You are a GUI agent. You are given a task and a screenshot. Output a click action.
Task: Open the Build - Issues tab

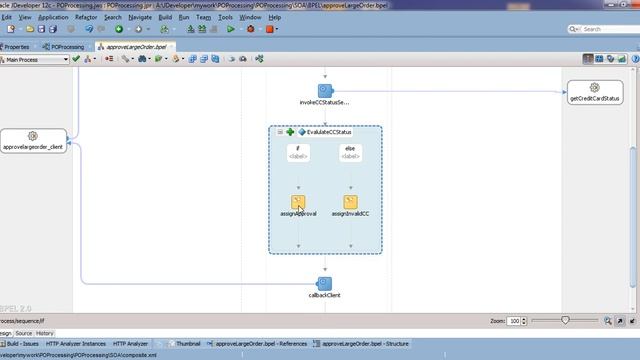[20, 344]
